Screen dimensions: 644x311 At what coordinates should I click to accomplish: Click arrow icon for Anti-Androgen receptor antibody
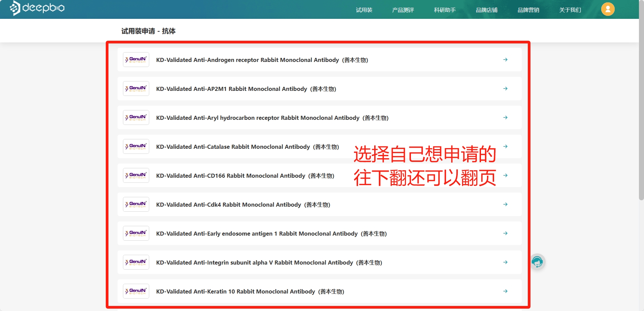pos(505,60)
